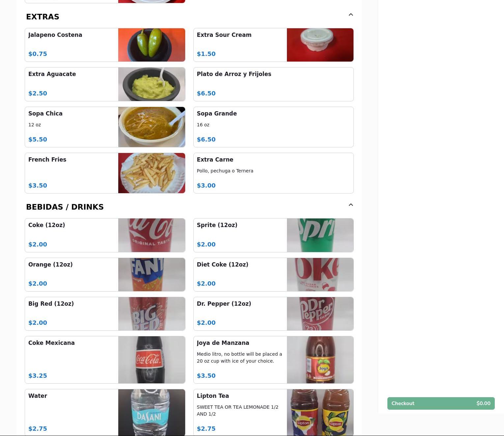504x436 pixels.
Task: Select the Diet Coke (12oz) item title
Action: click(222, 265)
